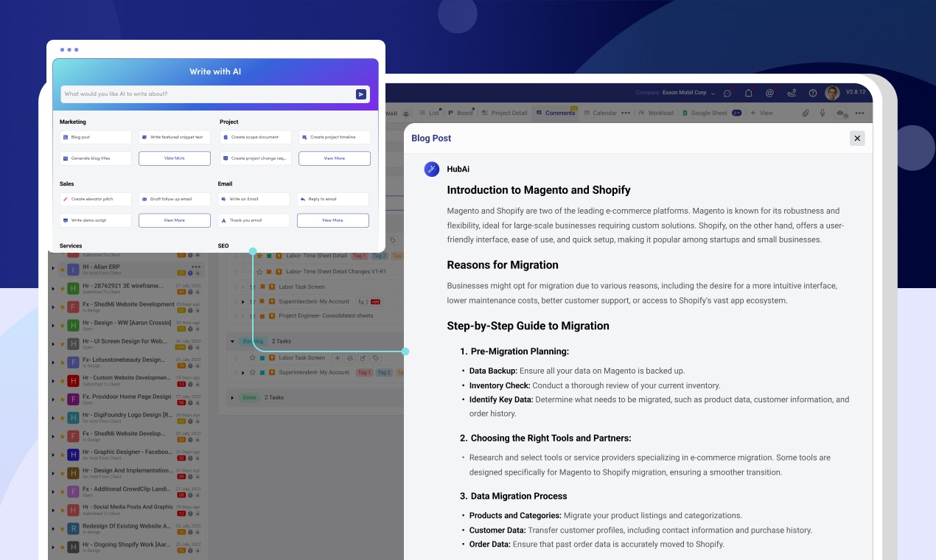The height and width of the screenshot is (560, 936).
Task: Expand the Done task group
Action: (x=232, y=397)
